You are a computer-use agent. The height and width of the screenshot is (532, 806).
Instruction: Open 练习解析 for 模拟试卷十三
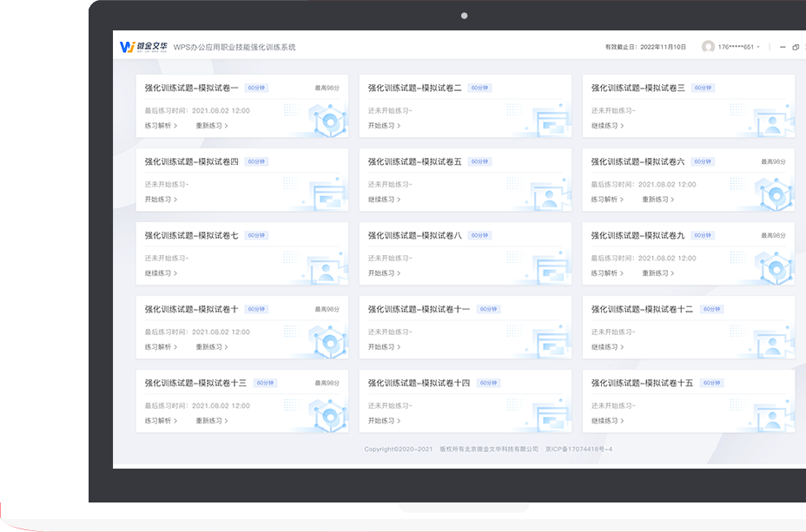click(x=161, y=421)
